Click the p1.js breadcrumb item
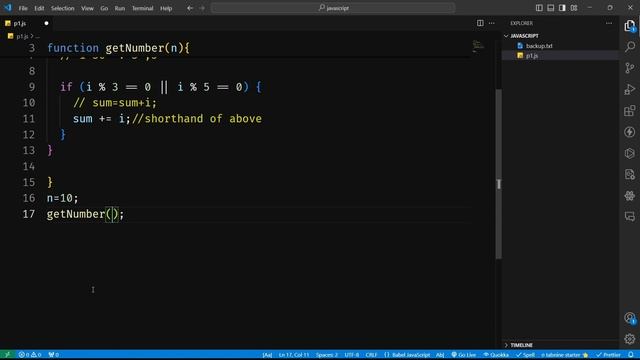Screen dimensions: 640x360 pos(22,36)
